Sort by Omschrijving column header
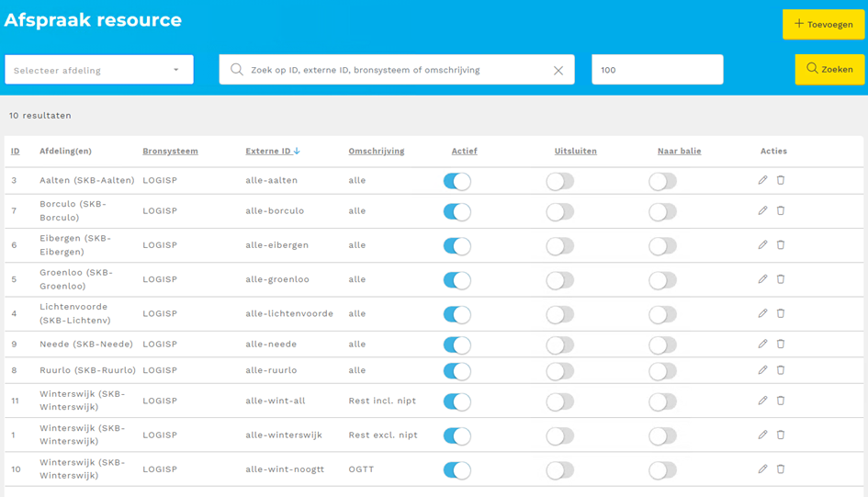 376,151
